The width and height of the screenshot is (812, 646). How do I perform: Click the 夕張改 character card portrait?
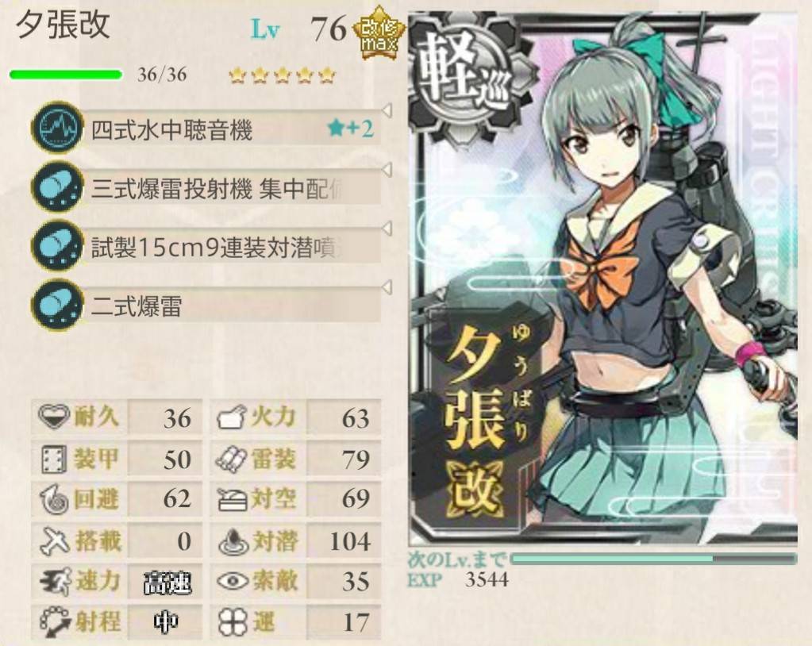click(603, 279)
